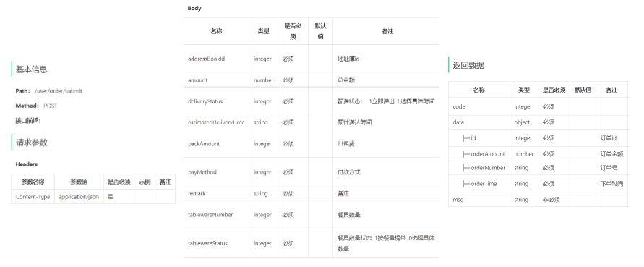This screenshot has width=644, height=267.
Task: Select the number type in orderAmount row
Action: point(524,154)
